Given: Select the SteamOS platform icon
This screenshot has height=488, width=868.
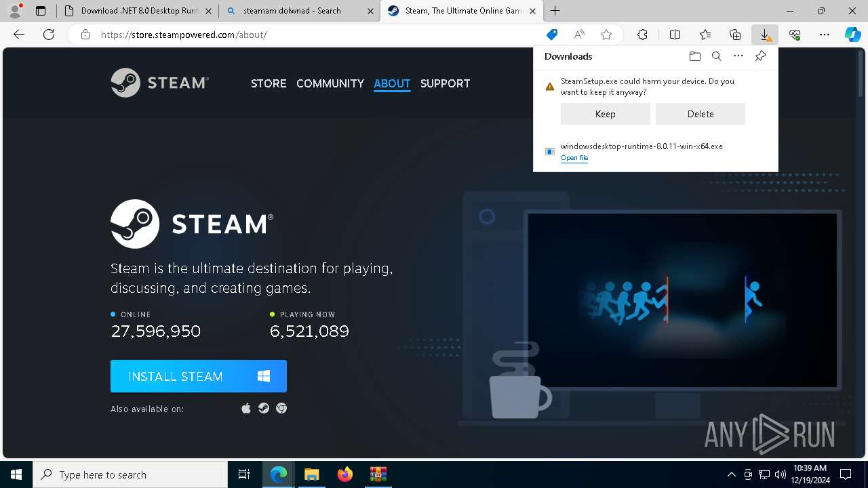Looking at the screenshot, I should 264,408.
